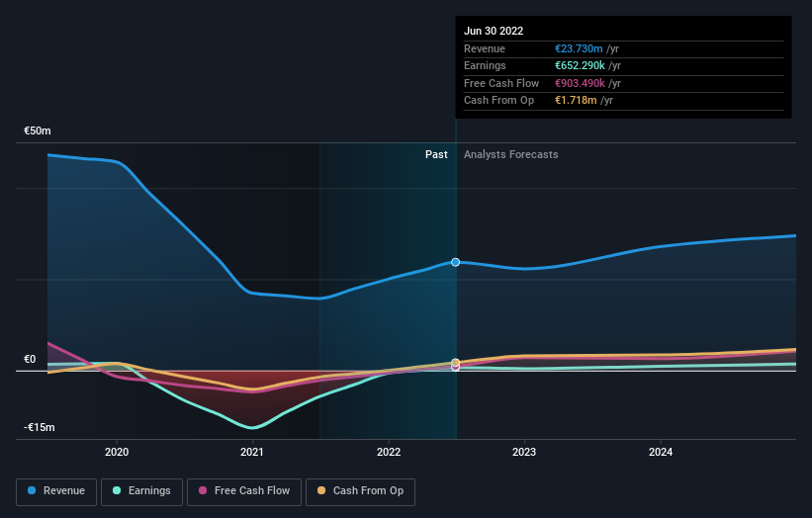Click the 'Cash From Op' tooltip label
The image size is (812, 518).
[498, 101]
